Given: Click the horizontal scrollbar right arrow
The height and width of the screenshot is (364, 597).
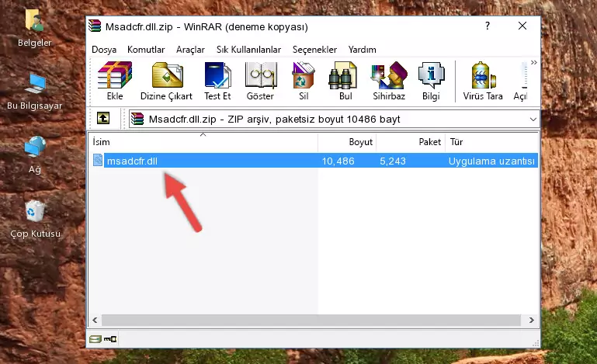Looking at the screenshot, I should click(532, 321).
